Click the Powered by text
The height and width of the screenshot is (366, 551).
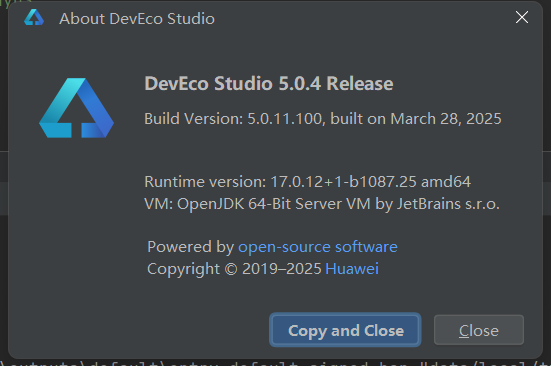(190, 247)
